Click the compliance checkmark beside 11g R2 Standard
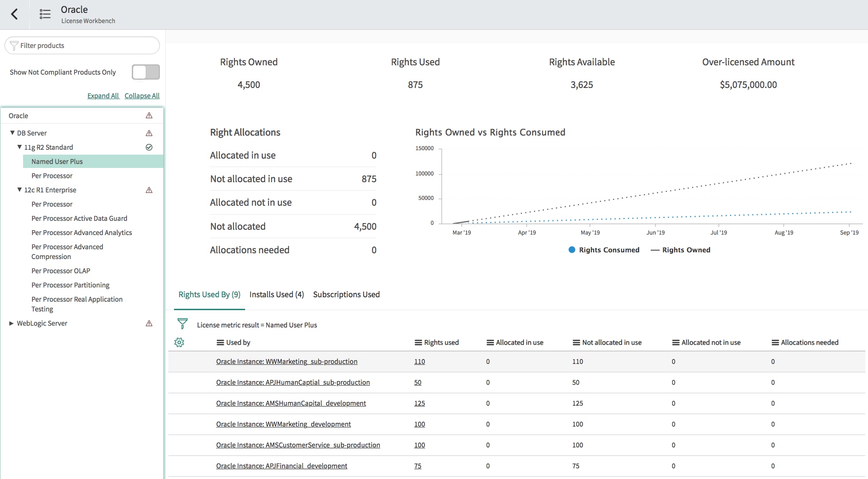Screen dimensions: 868x479 pos(149,147)
